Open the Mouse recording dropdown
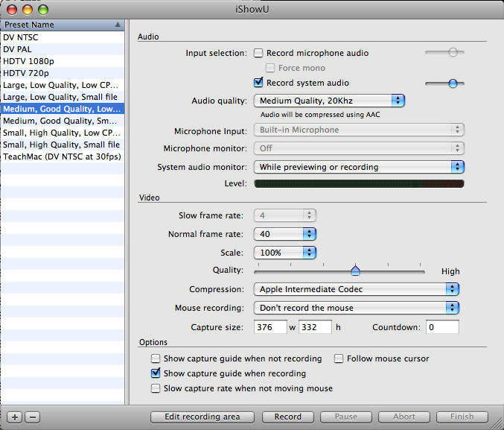Screen dimensions: 504x430 click(x=357, y=308)
